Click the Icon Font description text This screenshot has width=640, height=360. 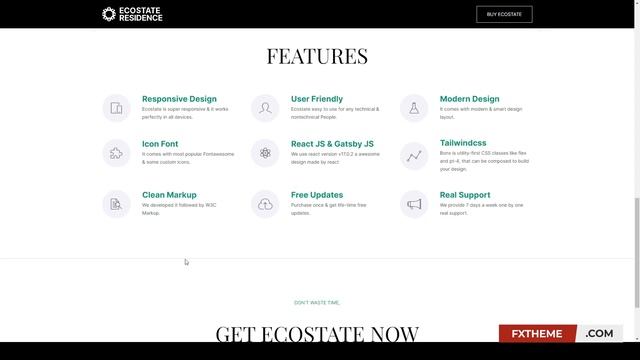[x=188, y=158]
